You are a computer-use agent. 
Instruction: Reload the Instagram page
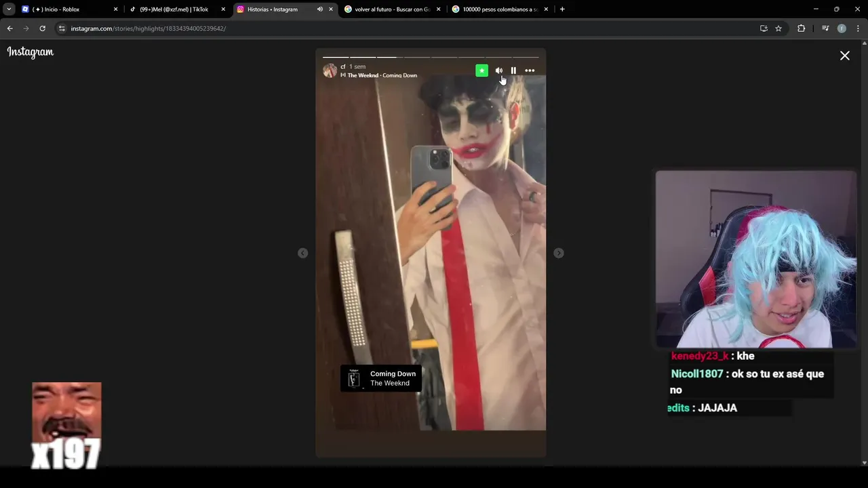point(42,28)
